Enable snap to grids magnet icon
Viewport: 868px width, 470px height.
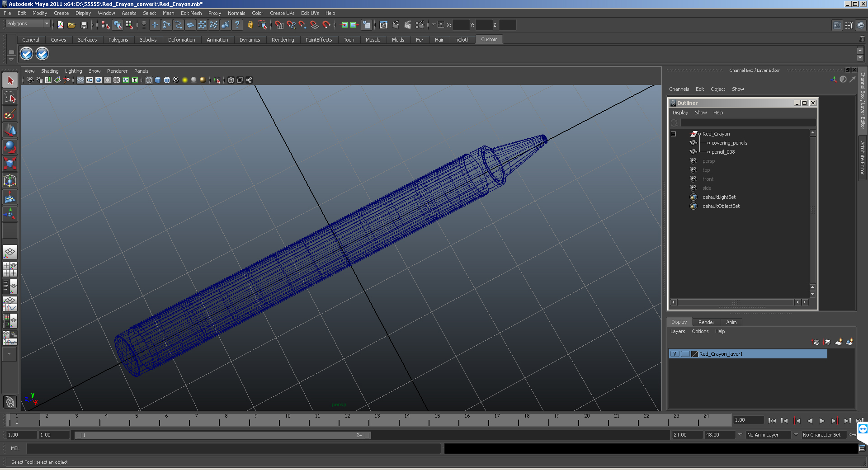pos(279,25)
